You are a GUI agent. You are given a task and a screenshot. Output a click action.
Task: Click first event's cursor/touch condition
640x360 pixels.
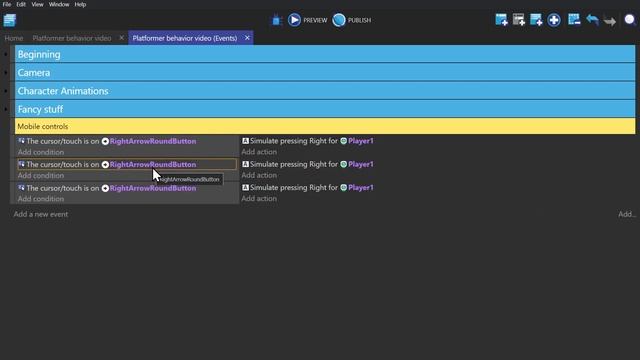(127, 141)
